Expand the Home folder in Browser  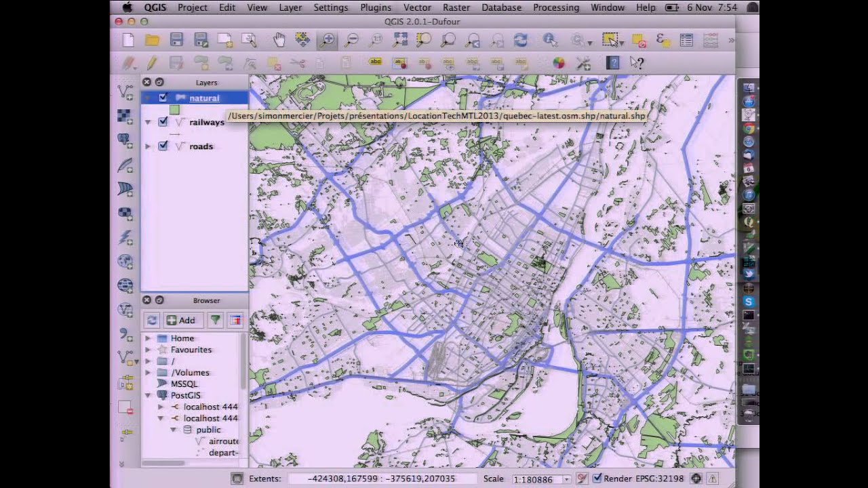pos(148,338)
